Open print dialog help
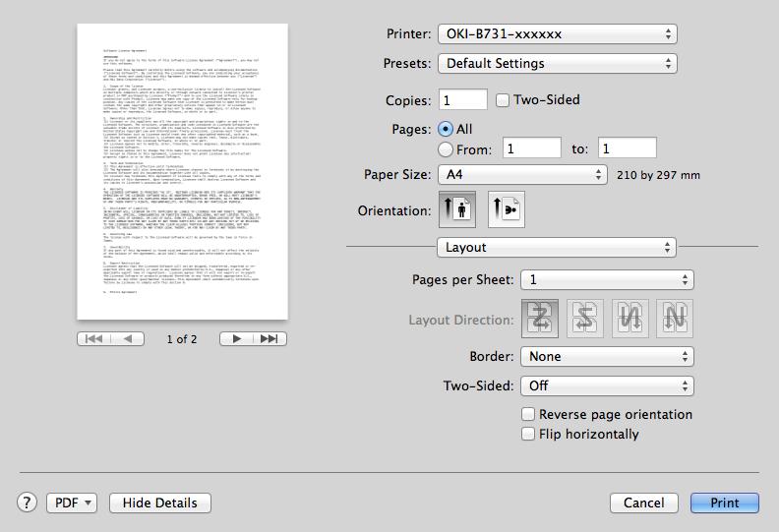The image size is (779, 532). click(x=27, y=502)
